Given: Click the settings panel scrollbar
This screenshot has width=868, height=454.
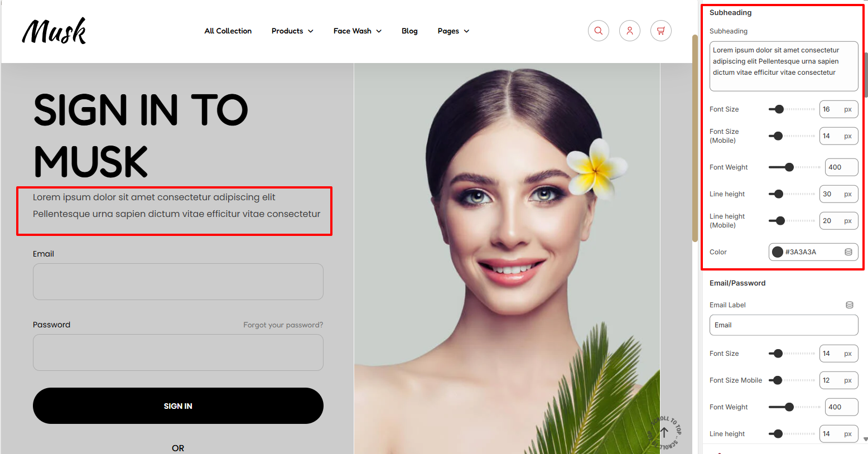Looking at the screenshot, I should tap(866, 75).
